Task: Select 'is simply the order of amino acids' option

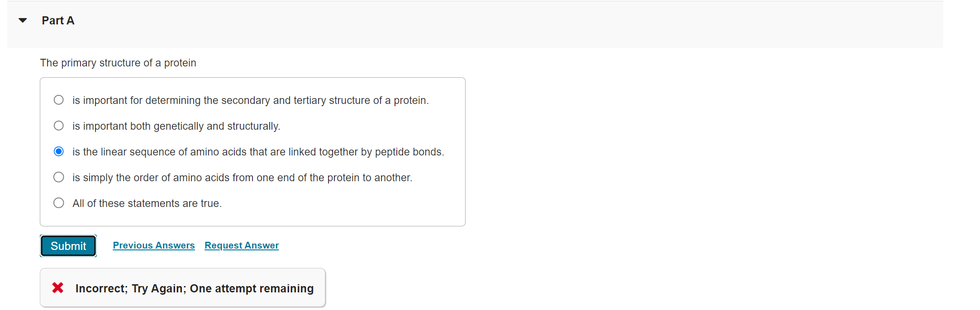Action: (58, 177)
